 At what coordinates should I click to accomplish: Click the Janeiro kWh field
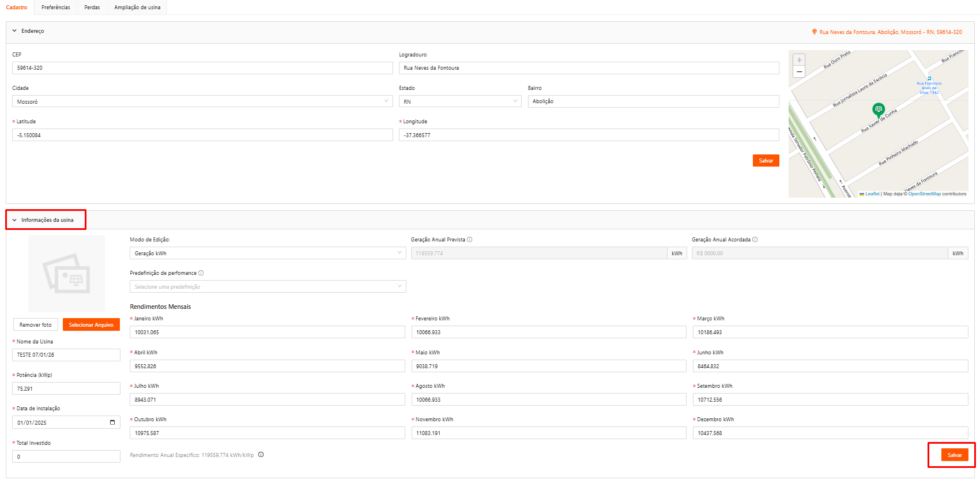click(x=267, y=332)
